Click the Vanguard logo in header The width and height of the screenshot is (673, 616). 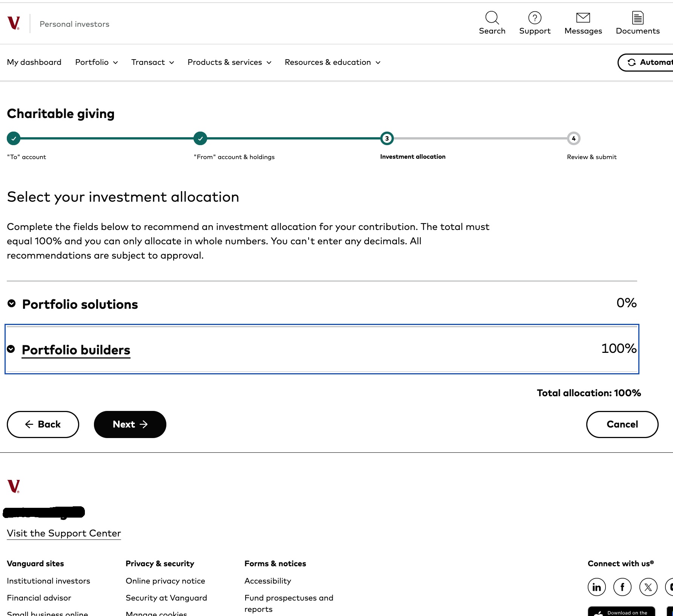(14, 23)
